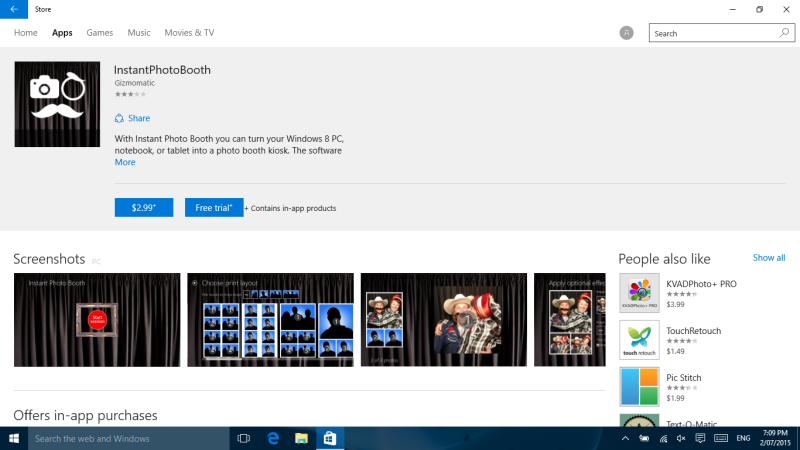Start the Free trial

214,208
